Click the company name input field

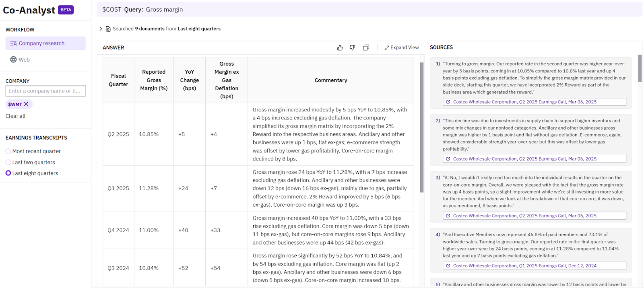point(45,91)
